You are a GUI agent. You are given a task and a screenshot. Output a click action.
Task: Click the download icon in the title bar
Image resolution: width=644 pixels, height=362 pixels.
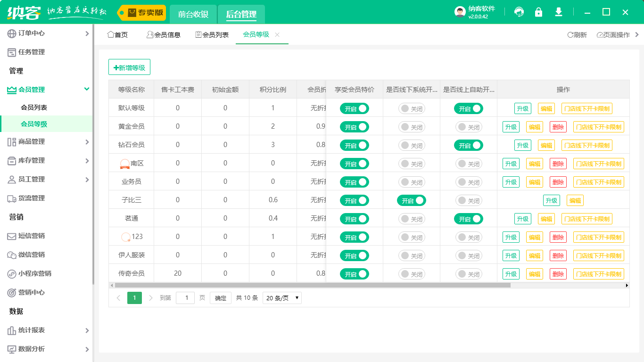tap(558, 12)
